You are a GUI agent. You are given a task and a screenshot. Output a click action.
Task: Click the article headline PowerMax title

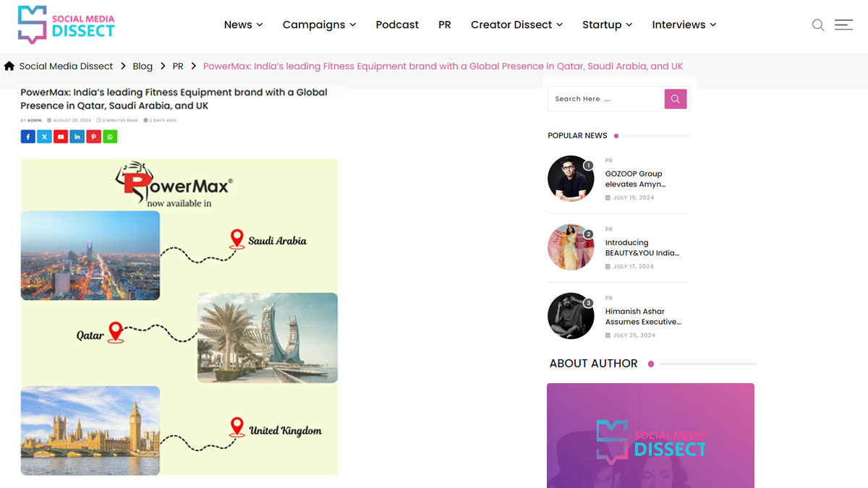[x=174, y=99]
